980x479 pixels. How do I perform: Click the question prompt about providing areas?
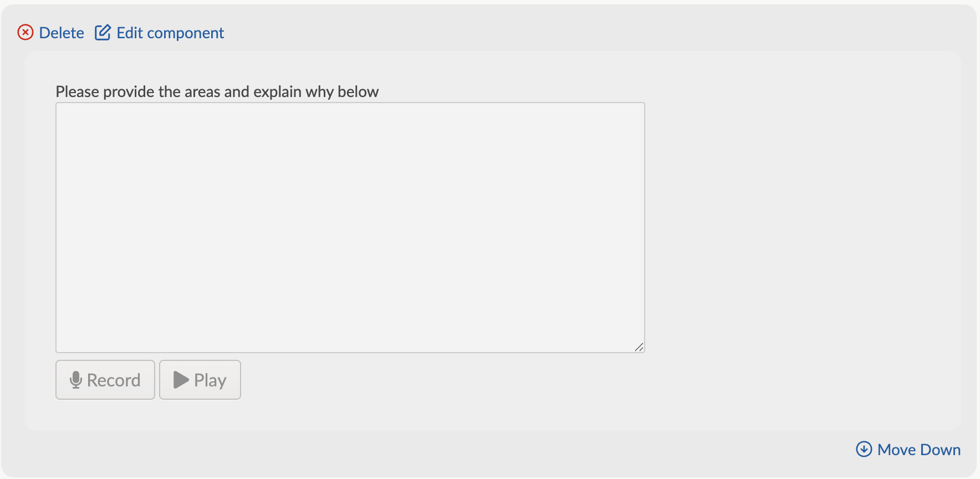216,91
